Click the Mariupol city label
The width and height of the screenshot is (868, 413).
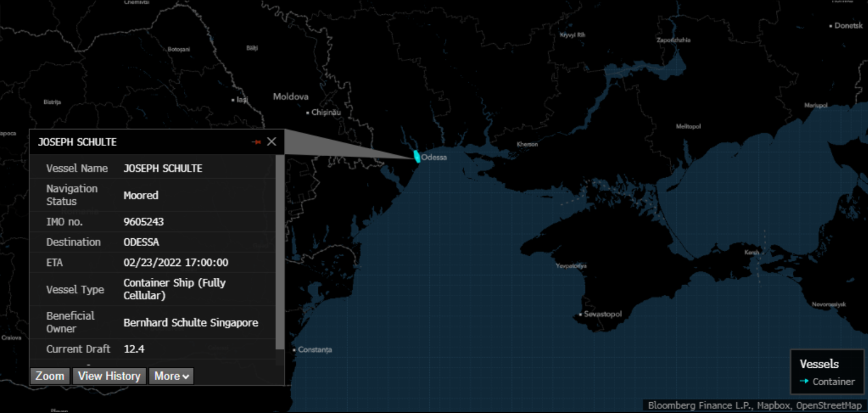(816, 105)
